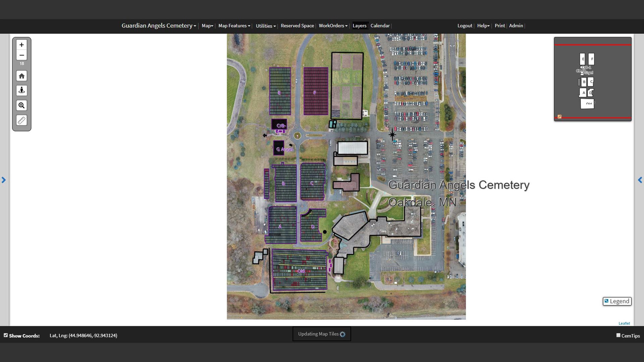Select the ruler measure tool

click(x=21, y=120)
